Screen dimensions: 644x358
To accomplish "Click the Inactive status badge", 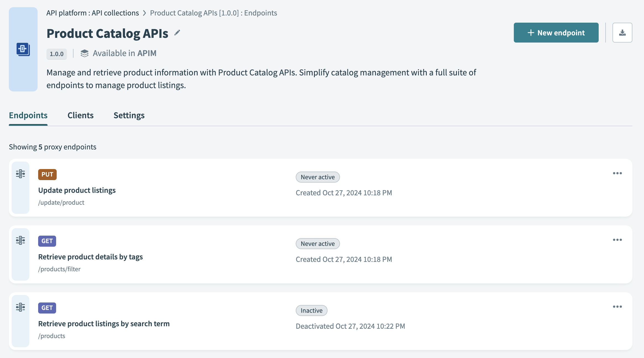I will point(311,310).
